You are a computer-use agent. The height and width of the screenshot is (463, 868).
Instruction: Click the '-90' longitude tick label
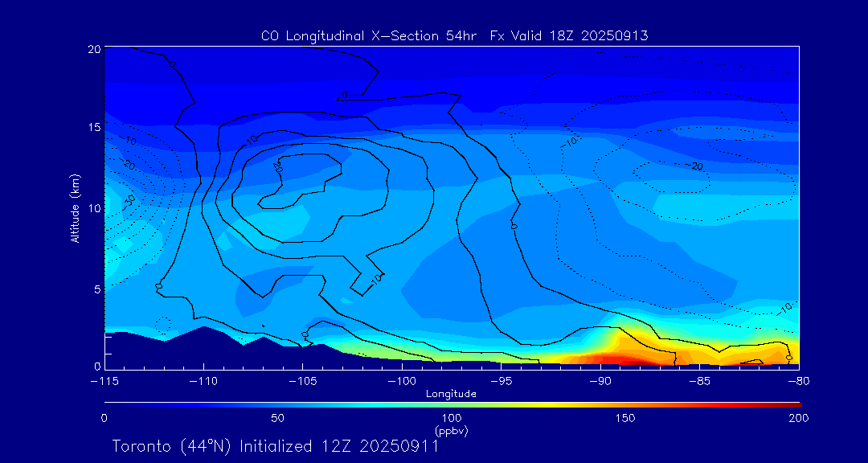600,382
